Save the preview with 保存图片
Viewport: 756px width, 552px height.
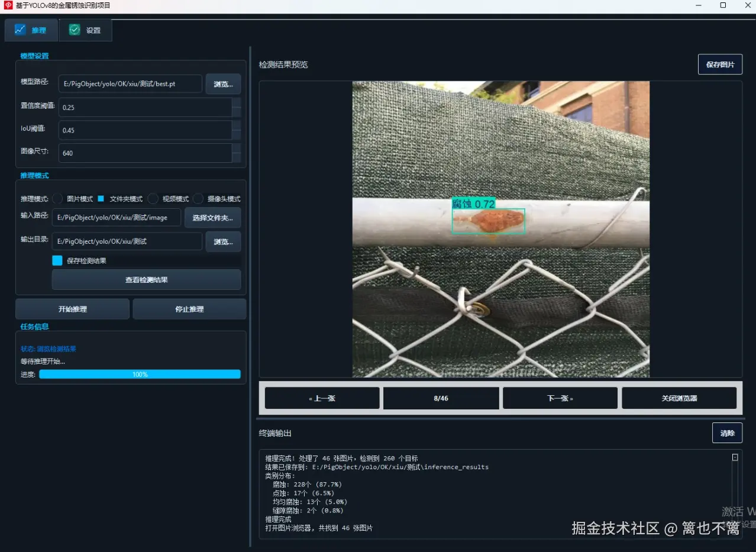tap(720, 64)
